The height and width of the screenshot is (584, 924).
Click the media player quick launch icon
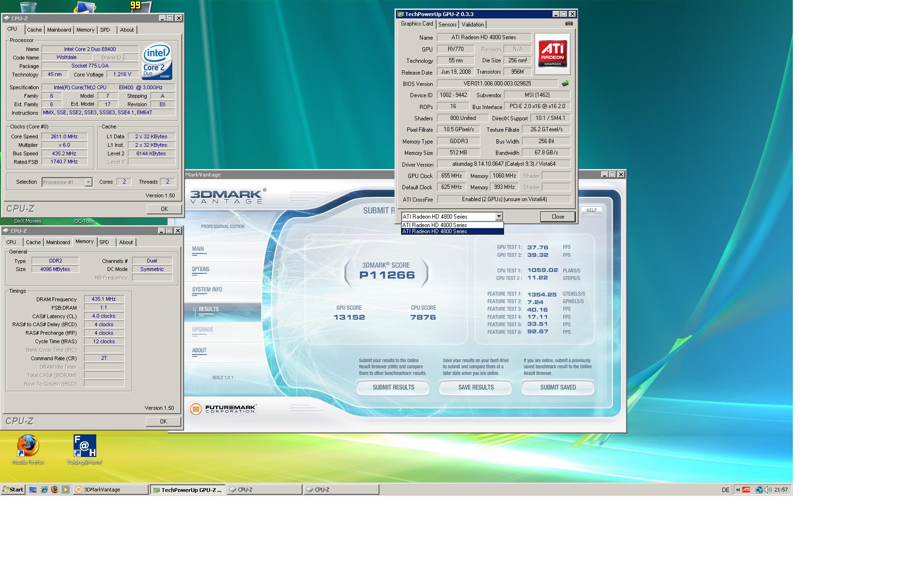click(x=66, y=490)
